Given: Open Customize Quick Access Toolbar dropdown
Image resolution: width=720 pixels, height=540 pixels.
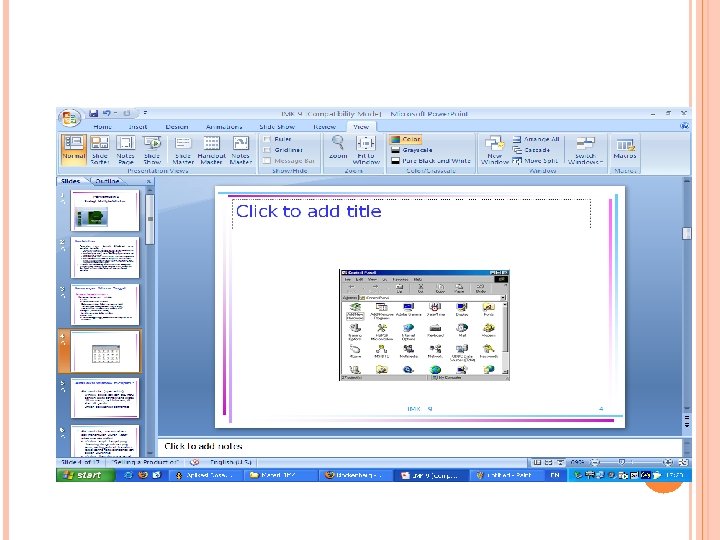Looking at the screenshot, I should click(x=145, y=113).
